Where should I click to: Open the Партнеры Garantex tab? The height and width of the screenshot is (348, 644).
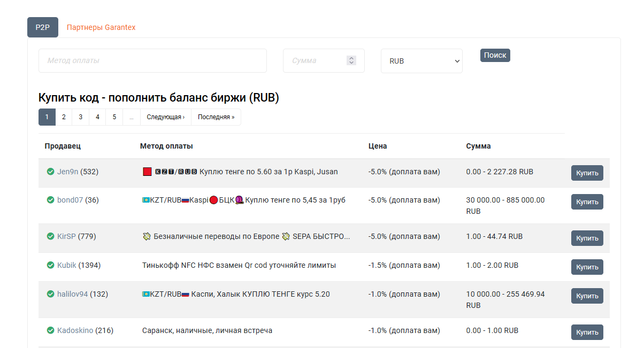[101, 27]
